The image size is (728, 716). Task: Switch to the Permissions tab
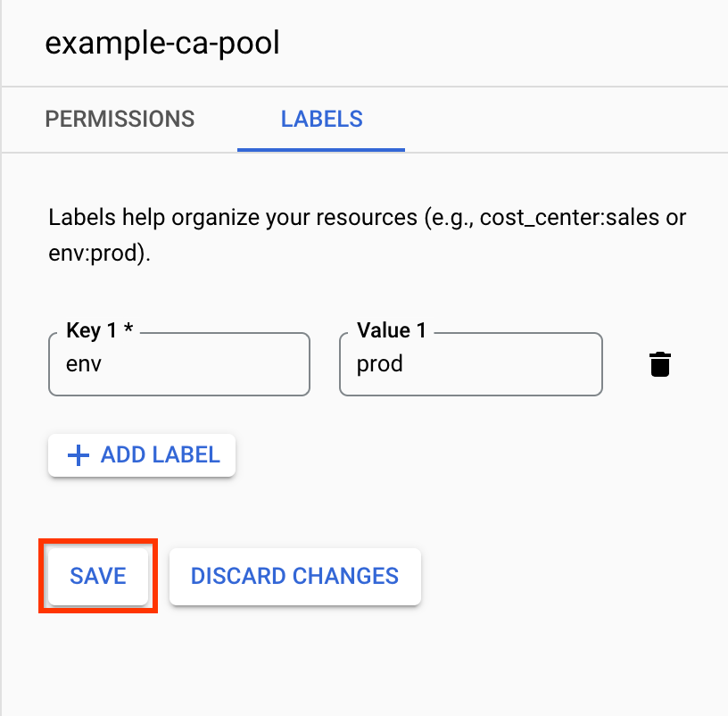(120, 119)
